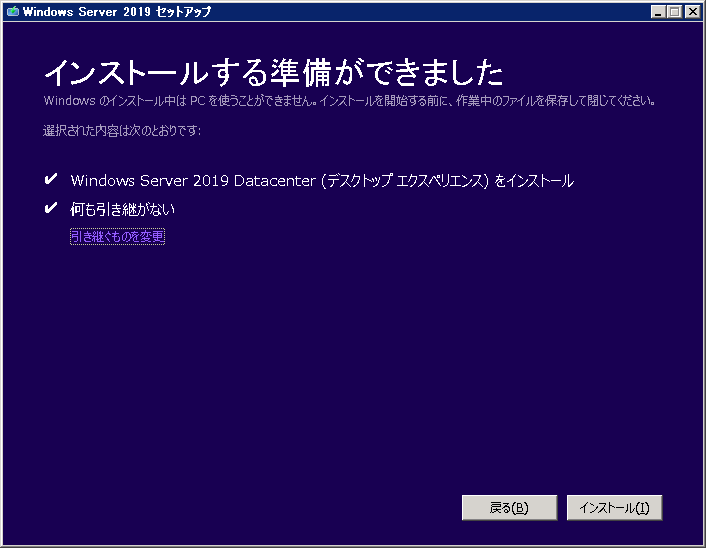Open the 引き継ぐものを変更 link
This screenshot has height=548, width=706.
click(x=118, y=236)
